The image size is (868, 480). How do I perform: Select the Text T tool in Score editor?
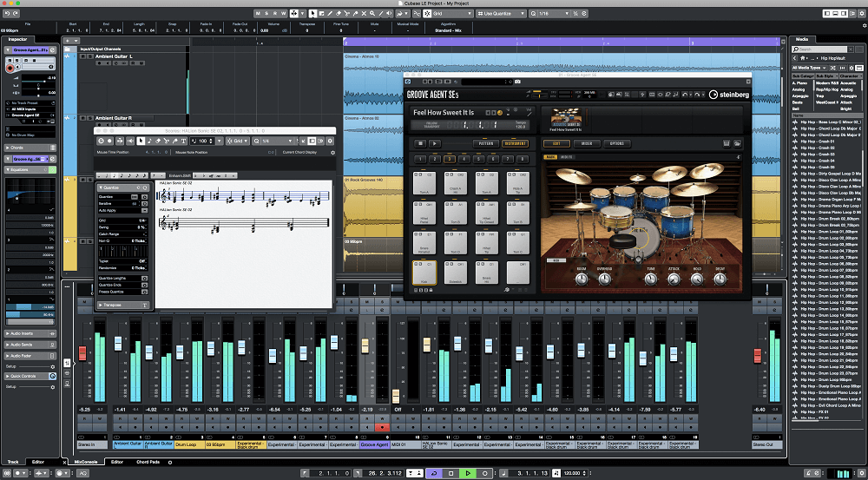183,141
